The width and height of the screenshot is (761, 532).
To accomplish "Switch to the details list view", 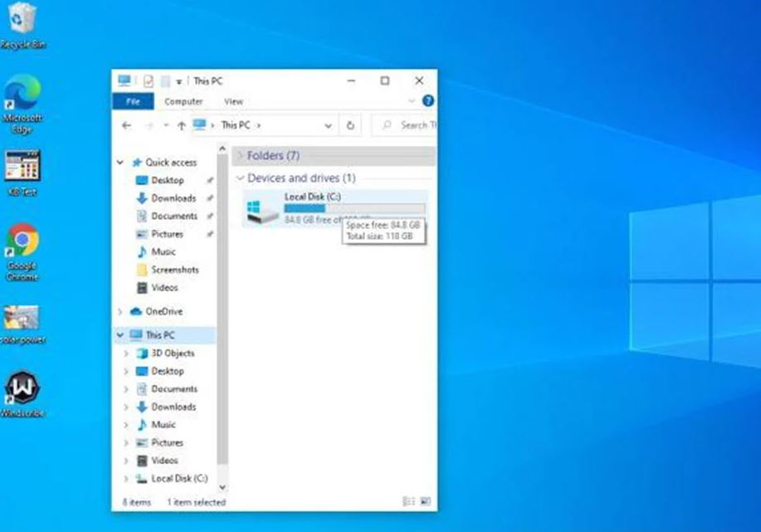I will click(408, 501).
